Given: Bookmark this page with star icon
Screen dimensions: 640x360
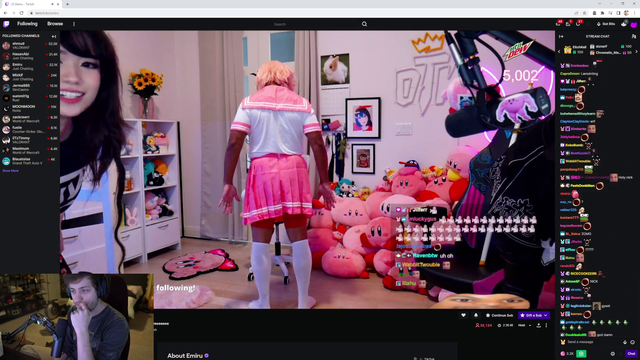Looking at the screenshot, I should 584,13.
